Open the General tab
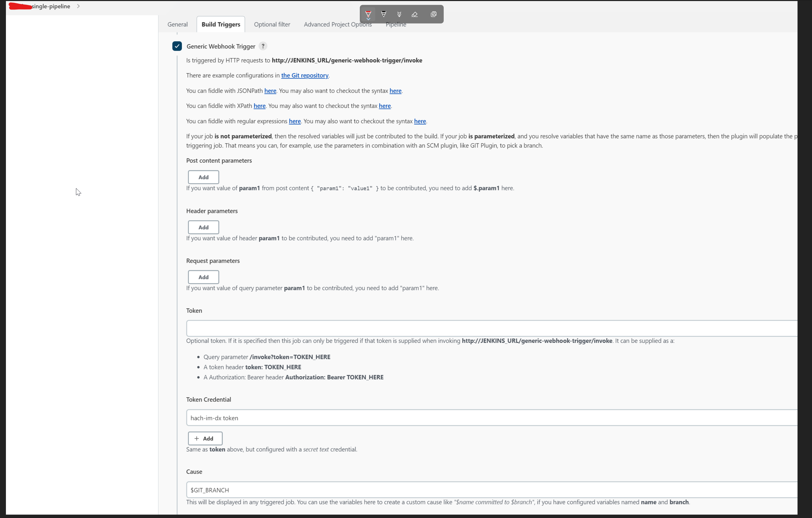The image size is (812, 518). 177,24
